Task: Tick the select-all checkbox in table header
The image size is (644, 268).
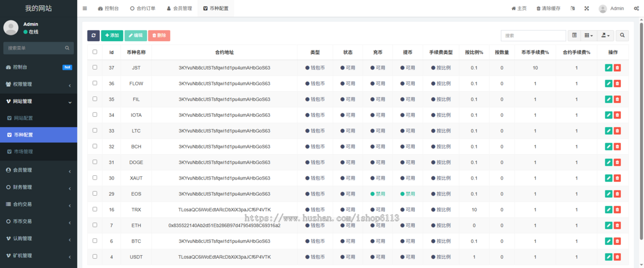Action: click(x=95, y=52)
